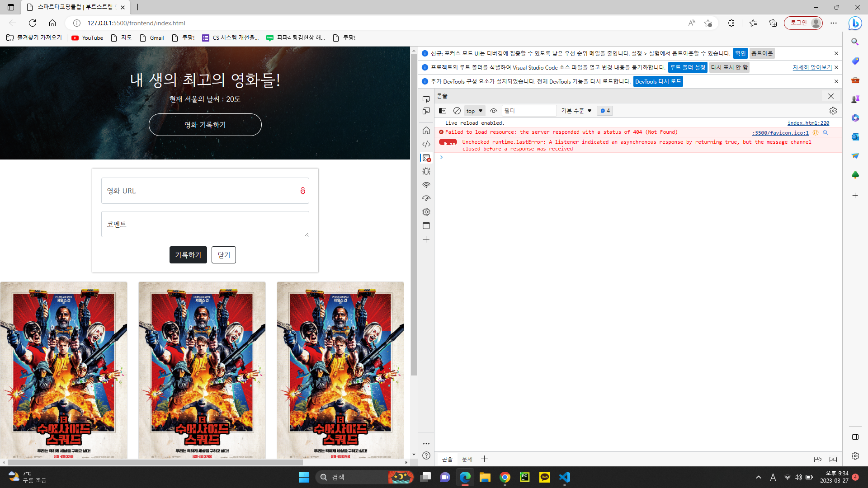The height and width of the screenshot is (488, 868).
Task: Open Read aloud icon in address bar
Action: point(691,23)
